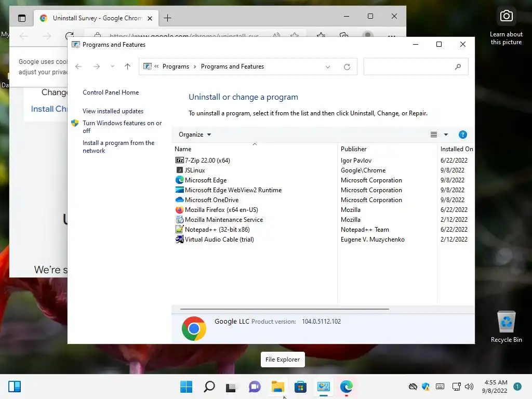532x399 pixels.
Task: Click the Edge WebView2 Runtime icon
Action: point(179,190)
